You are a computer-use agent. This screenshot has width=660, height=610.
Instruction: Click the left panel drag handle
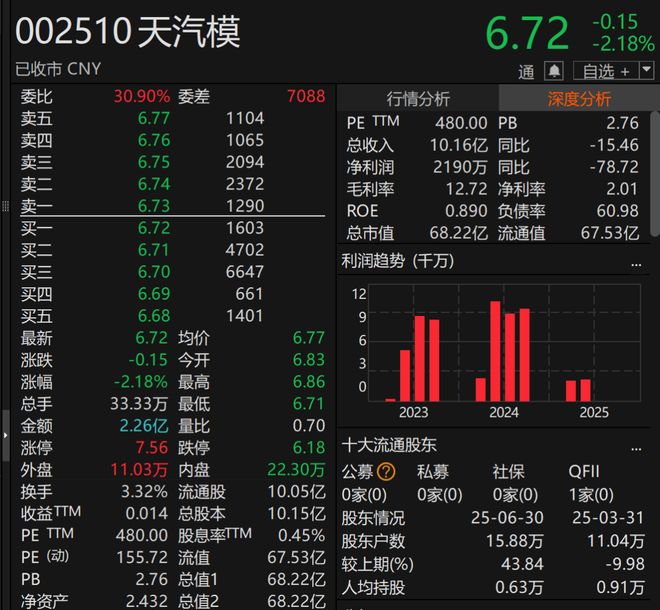click(x=4, y=205)
